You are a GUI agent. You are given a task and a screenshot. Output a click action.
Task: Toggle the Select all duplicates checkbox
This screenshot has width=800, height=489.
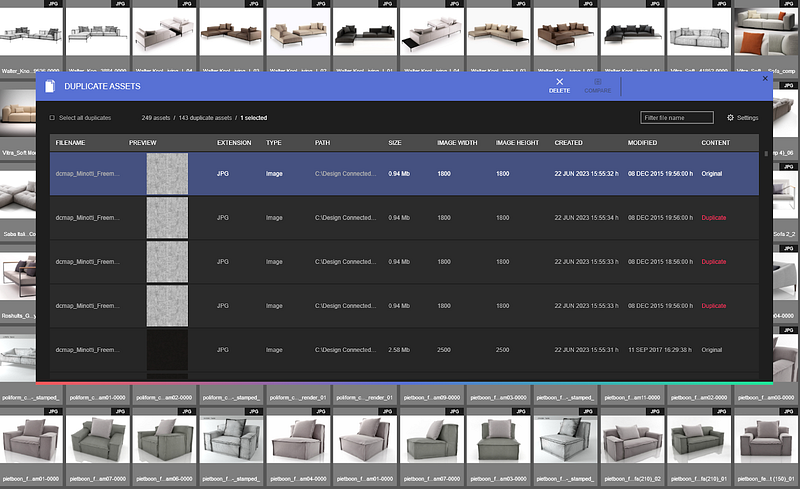[52, 118]
